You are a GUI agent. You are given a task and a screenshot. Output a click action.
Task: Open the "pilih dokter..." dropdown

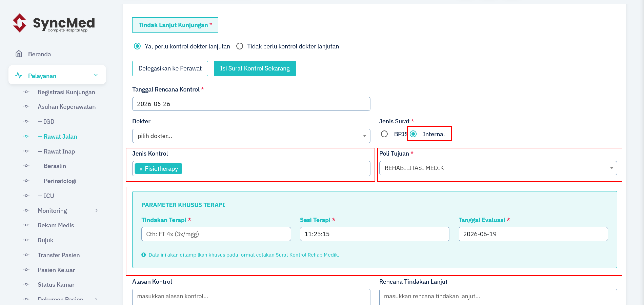251,136
